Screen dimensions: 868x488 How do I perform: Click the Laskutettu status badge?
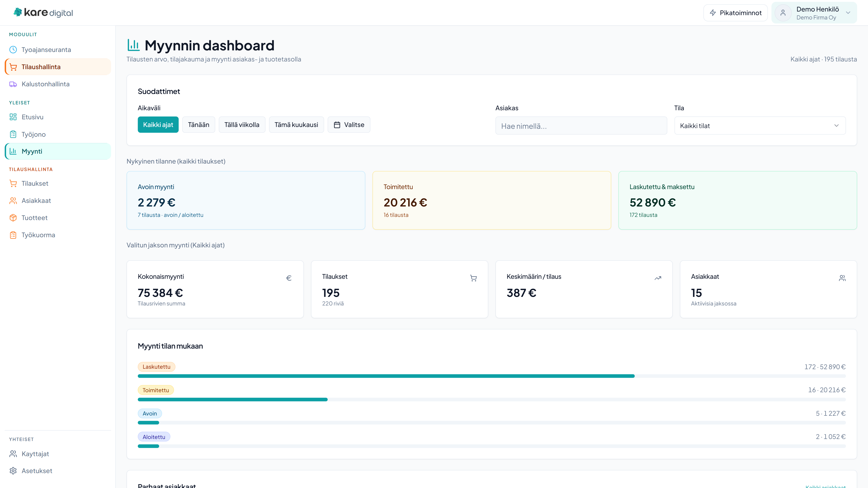156,367
